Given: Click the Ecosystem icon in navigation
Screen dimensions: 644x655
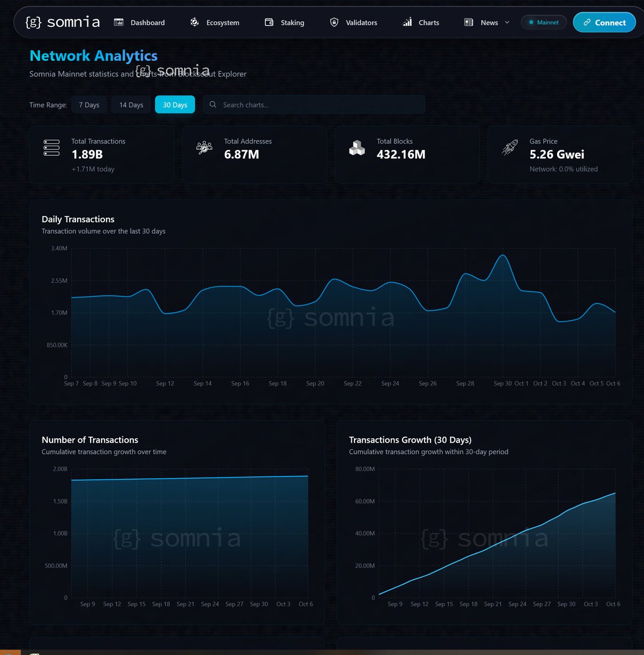Looking at the screenshot, I should (194, 22).
